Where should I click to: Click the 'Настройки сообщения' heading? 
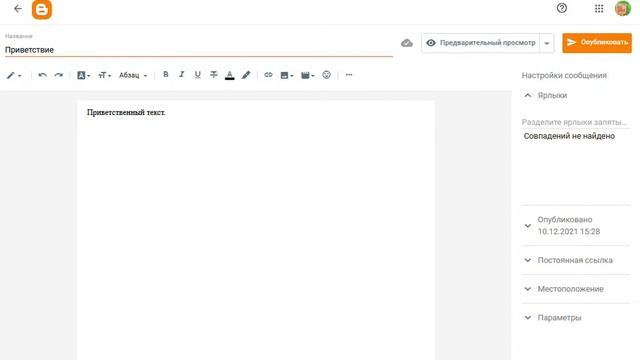564,76
